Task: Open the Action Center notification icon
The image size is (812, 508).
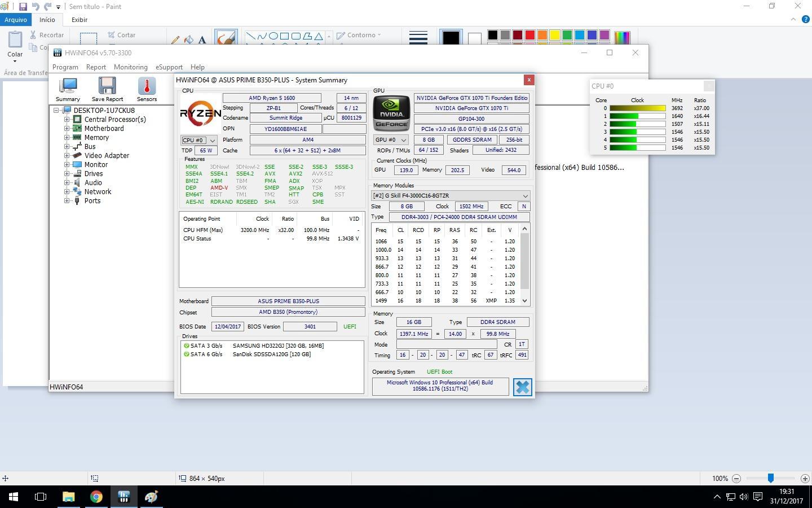Action: pos(758,497)
